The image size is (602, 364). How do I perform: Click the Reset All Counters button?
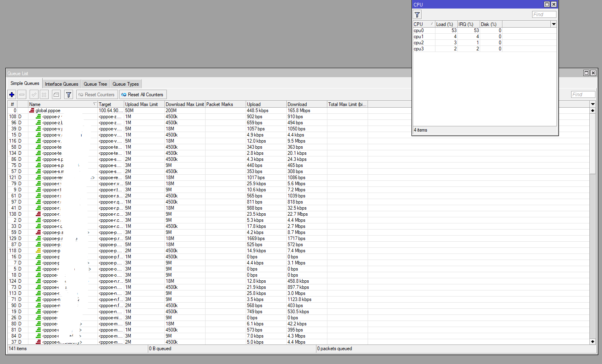143,95
